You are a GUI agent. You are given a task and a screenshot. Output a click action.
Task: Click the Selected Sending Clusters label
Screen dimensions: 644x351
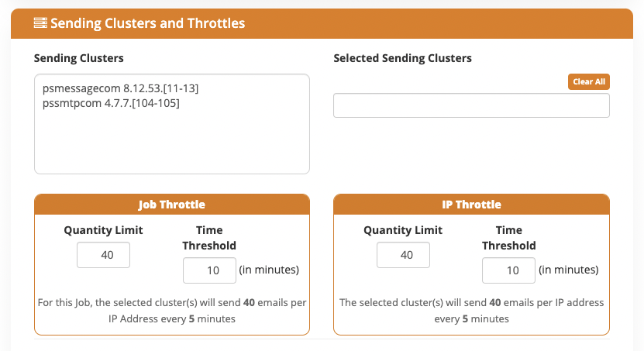click(x=402, y=58)
